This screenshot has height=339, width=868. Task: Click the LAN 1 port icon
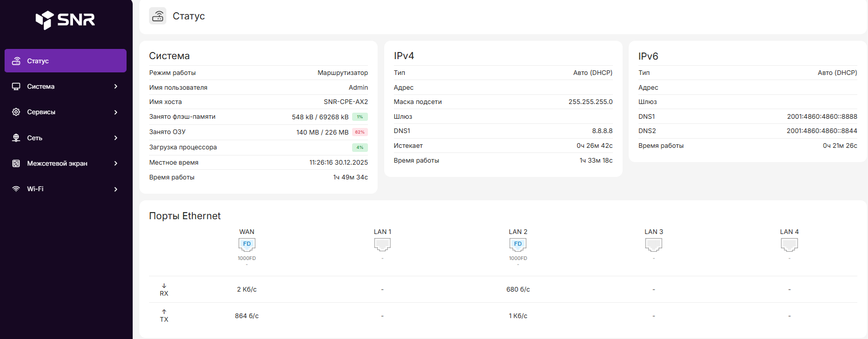click(382, 245)
